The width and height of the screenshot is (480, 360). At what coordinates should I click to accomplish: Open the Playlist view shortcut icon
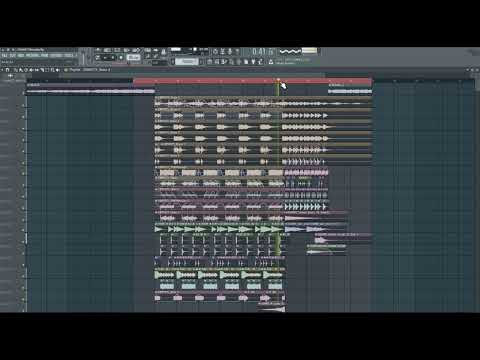(209, 62)
